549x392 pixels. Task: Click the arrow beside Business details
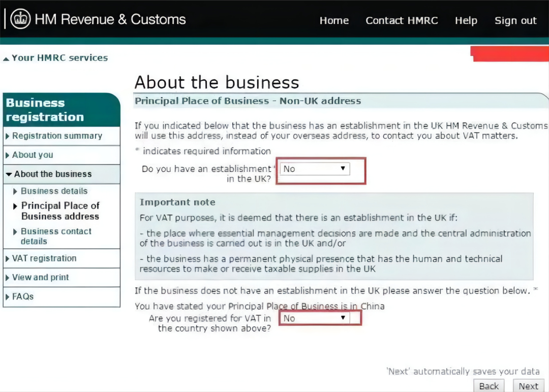[x=15, y=191]
